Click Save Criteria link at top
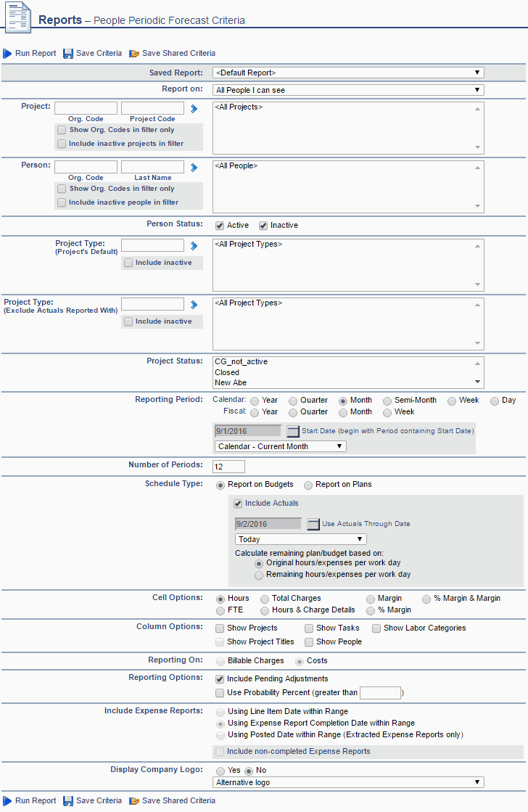Viewport: 528px width, 812px height. click(99, 54)
